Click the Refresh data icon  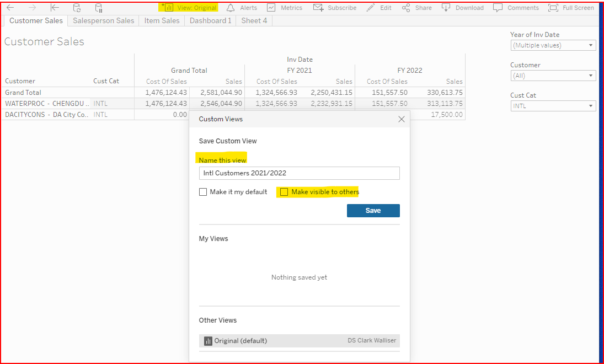[77, 8]
